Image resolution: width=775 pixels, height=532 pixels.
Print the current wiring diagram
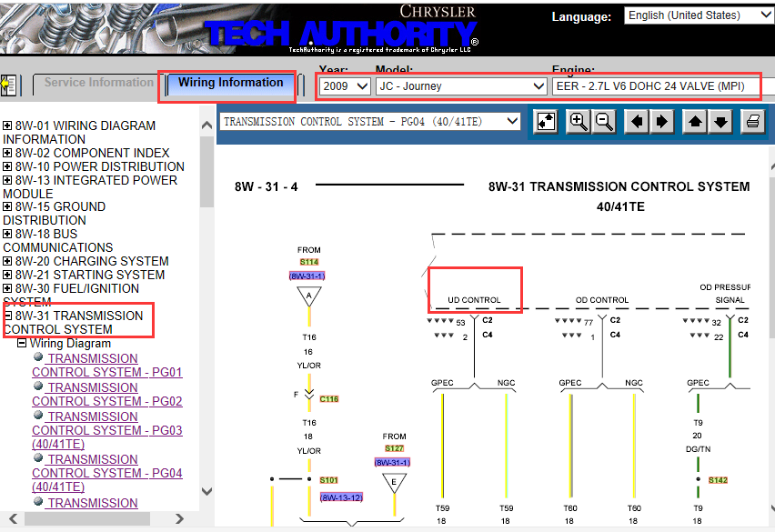[x=753, y=122]
